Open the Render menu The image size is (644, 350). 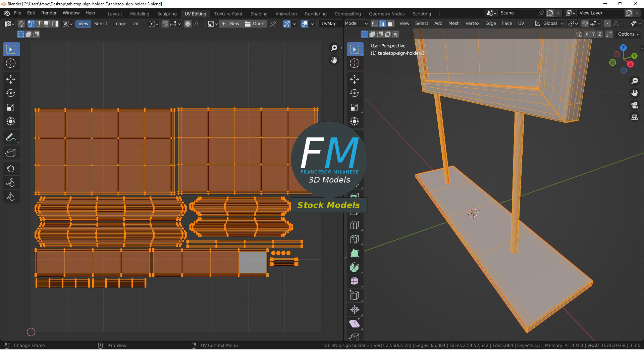pos(49,13)
